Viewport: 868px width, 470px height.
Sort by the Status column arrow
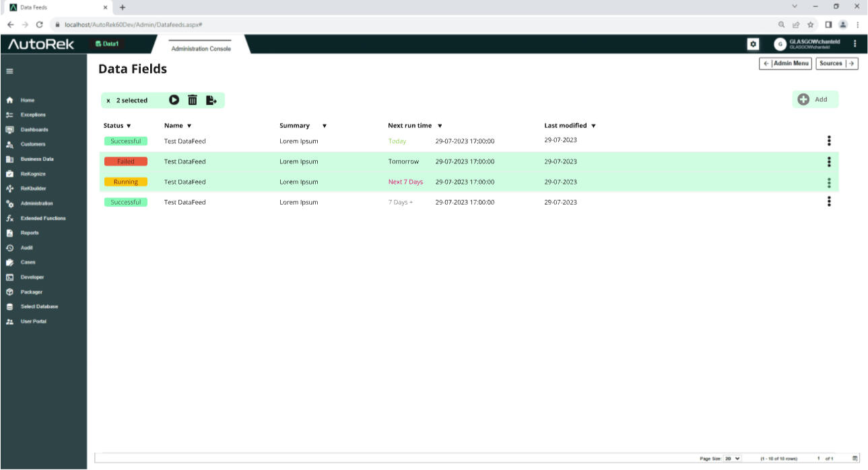(x=129, y=126)
